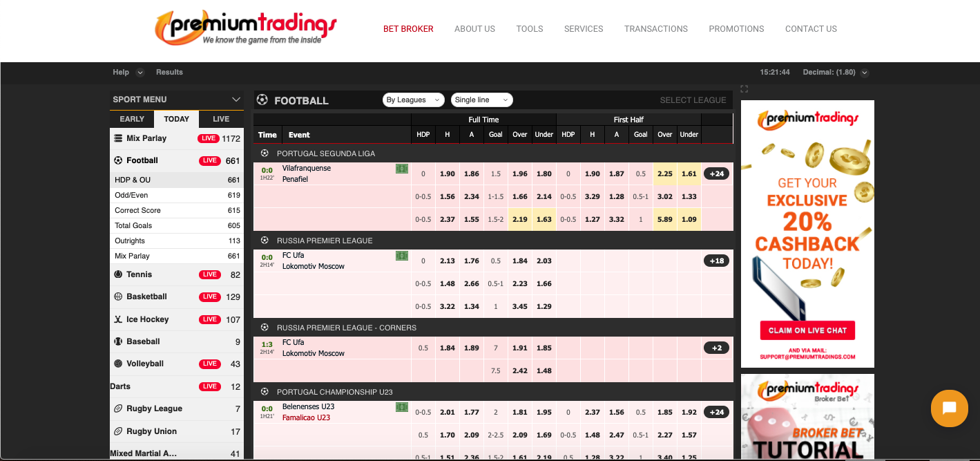Image resolution: width=980 pixels, height=461 pixels.
Task: Open pitch view icon for Vilafranquense match
Action: pos(402,169)
